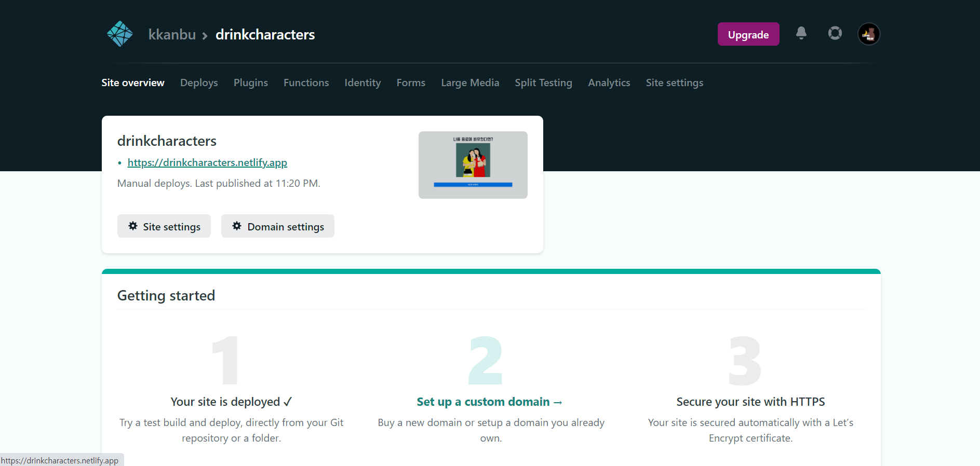Viewport: 980px width, 466px height.
Task: Click the site preview screenshot thumbnail
Action: 473,165
